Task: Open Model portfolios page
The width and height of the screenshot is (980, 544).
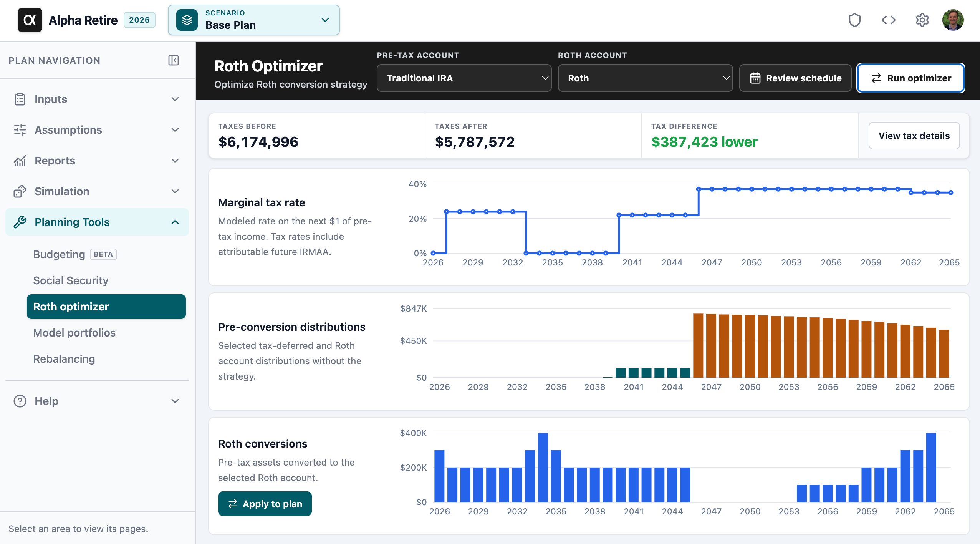Action: tap(74, 333)
